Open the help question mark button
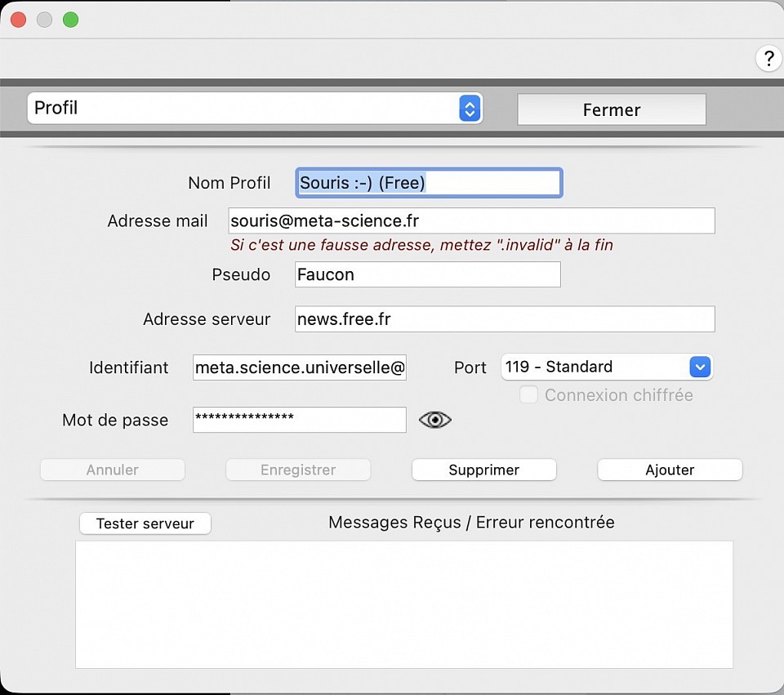Viewport: 784px width, 695px height. coord(768,59)
